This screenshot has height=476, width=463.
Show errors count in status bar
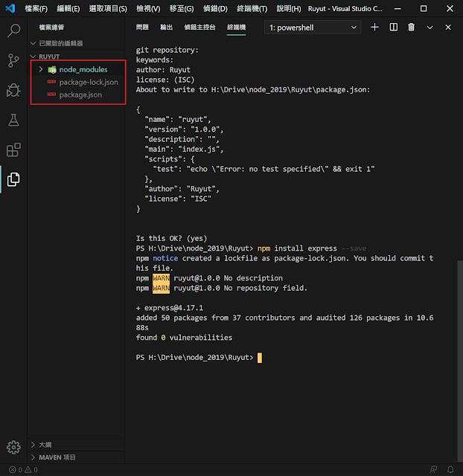16,469
